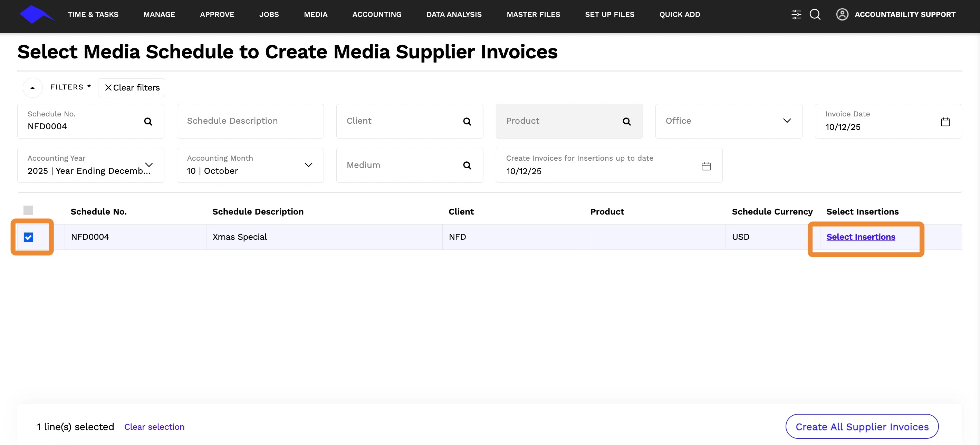Toggle the select-all header checkbox
This screenshot has width=980, height=445.
[x=28, y=210]
